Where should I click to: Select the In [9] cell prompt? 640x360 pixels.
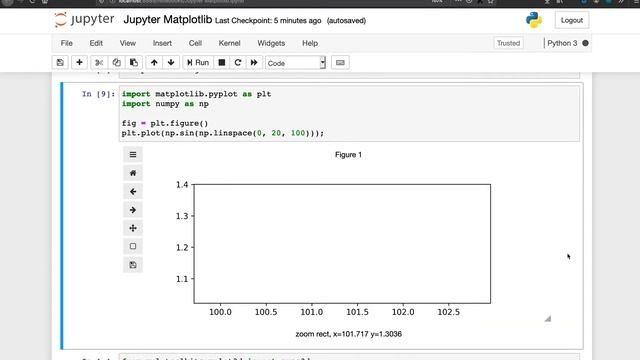[98, 94]
